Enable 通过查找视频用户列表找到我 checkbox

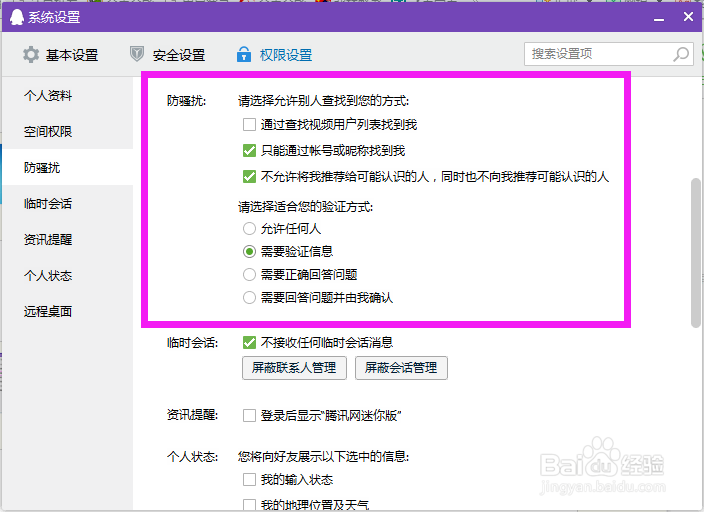click(x=249, y=124)
